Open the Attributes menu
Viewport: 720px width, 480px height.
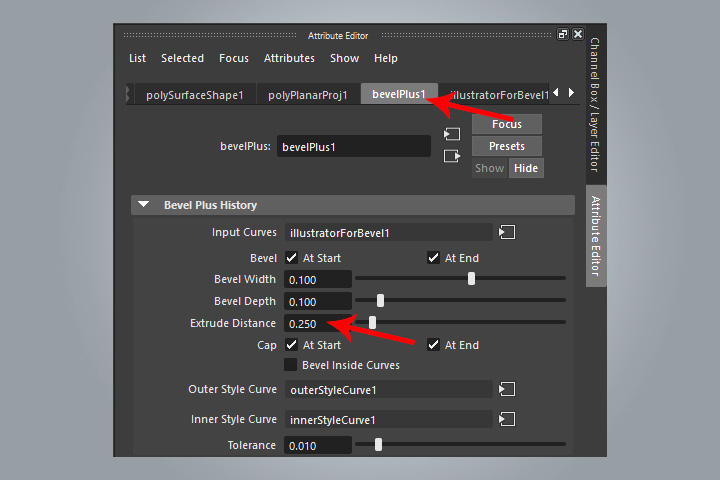(289, 58)
